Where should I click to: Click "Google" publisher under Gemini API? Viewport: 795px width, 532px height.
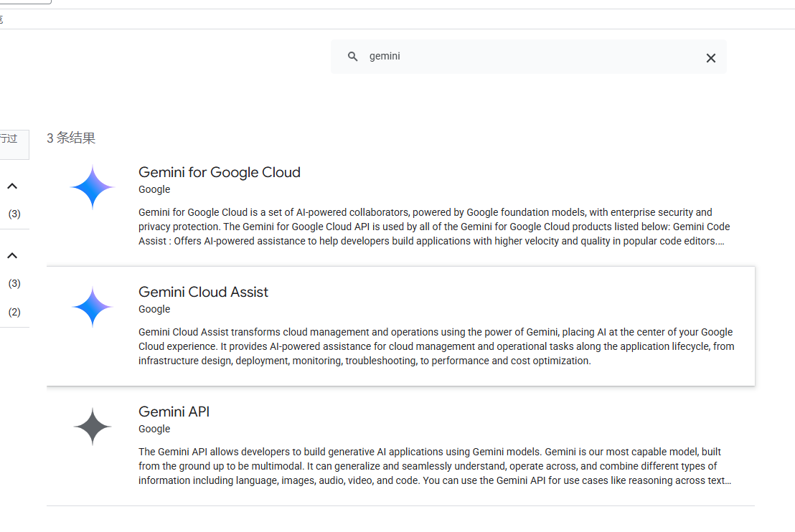click(154, 429)
